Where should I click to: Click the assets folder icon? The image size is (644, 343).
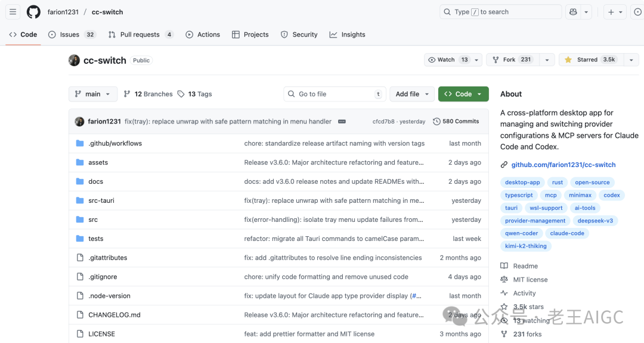tap(80, 162)
